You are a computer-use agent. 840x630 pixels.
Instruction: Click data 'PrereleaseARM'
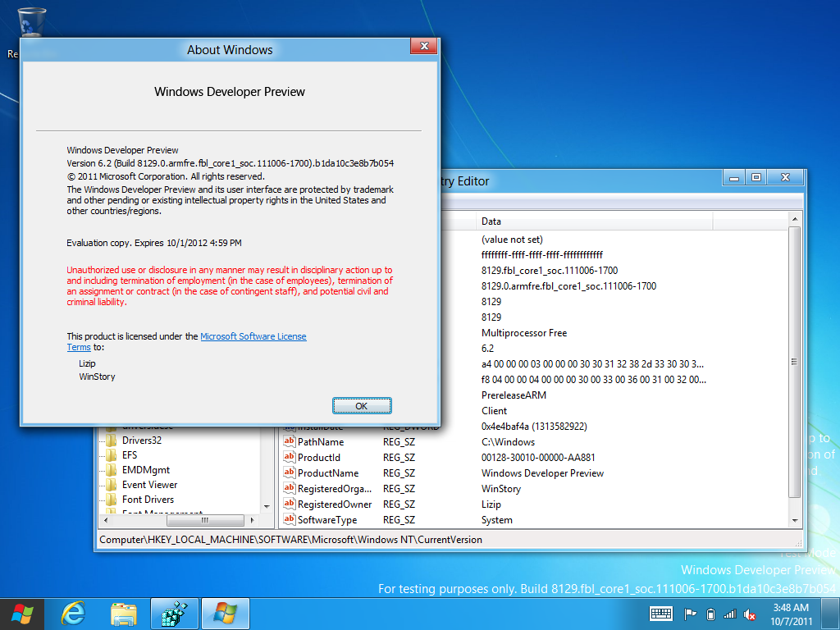(514, 395)
